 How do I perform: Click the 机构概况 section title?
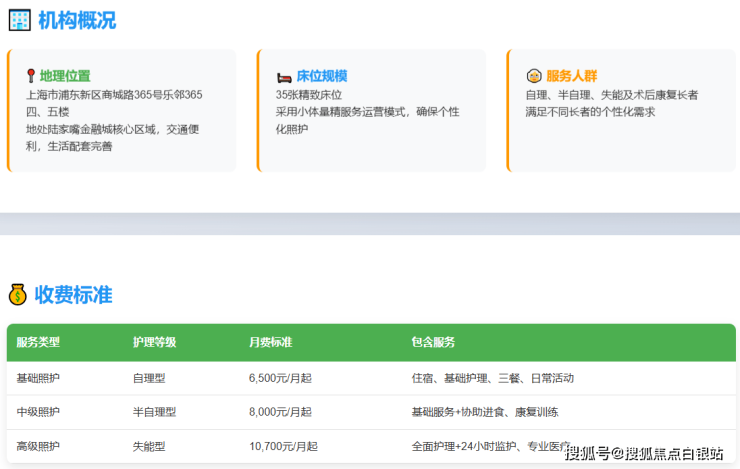pyautogui.click(x=77, y=20)
